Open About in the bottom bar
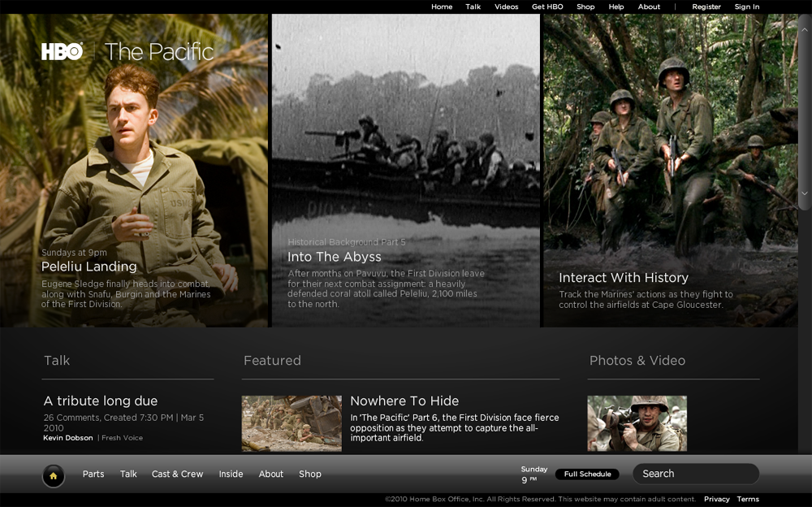Screen dimensions: 812x507 tap(271, 474)
